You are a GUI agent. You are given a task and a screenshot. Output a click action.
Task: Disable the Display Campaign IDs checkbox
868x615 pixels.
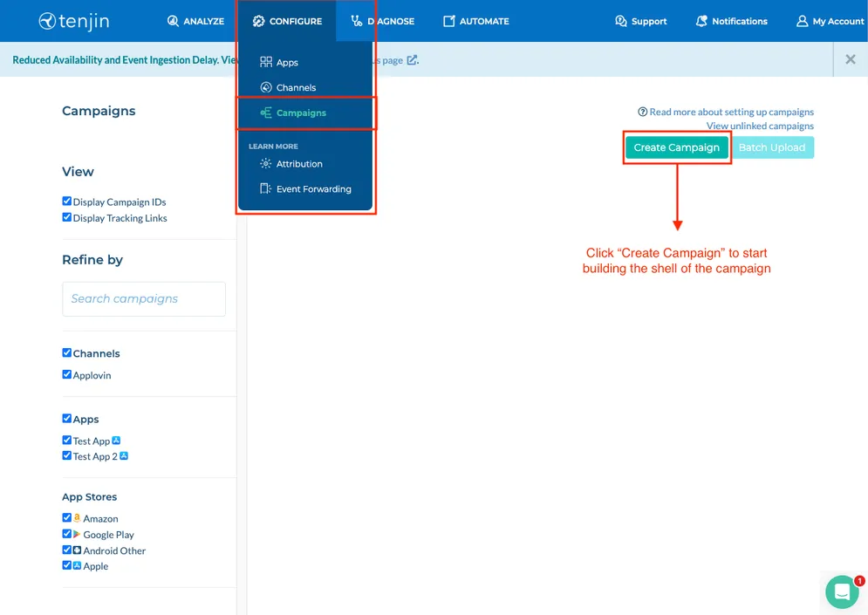tap(66, 201)
